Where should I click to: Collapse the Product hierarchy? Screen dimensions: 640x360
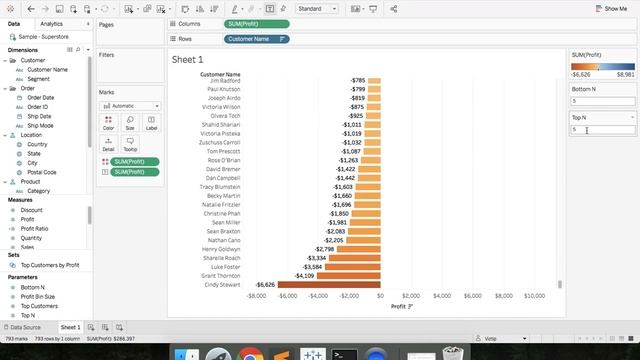[5, 182]
